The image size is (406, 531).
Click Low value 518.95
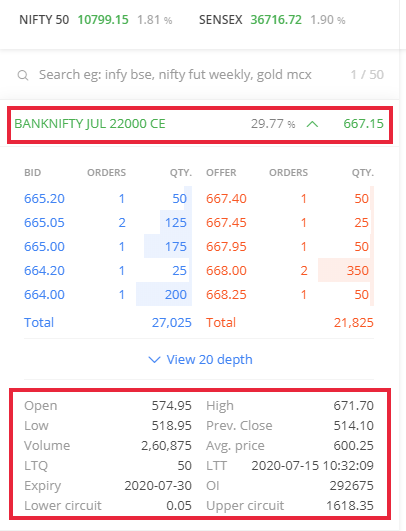coord(171,426)
